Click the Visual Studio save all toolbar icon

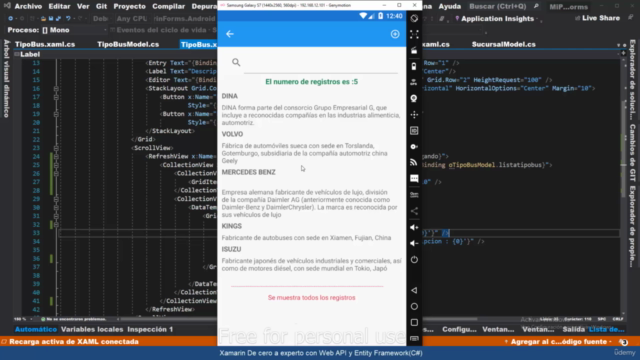(x=58, y=19)
